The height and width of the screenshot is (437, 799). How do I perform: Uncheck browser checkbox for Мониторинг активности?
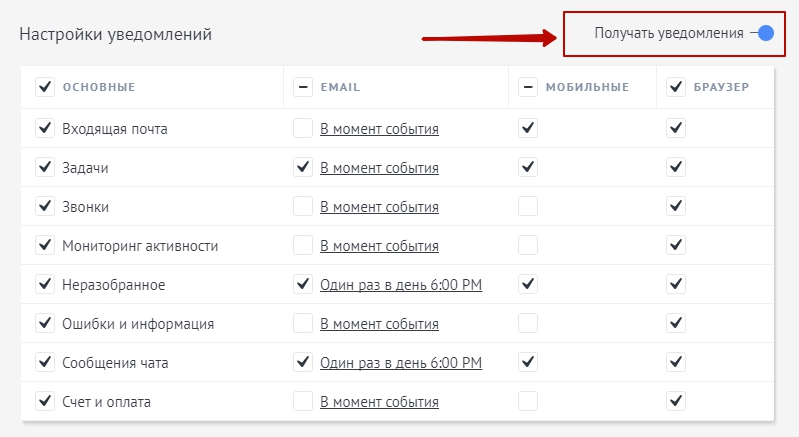point(676,245)
